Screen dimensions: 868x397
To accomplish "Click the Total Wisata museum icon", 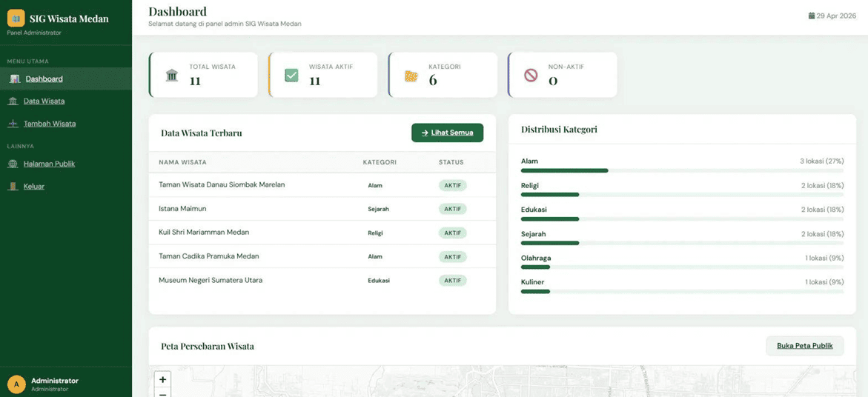I will click(x=172, y=76).
